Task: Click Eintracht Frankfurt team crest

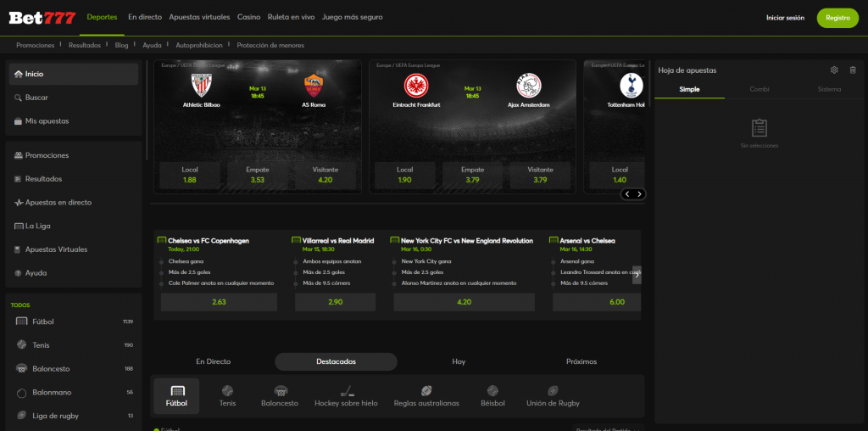Action: 416,86
